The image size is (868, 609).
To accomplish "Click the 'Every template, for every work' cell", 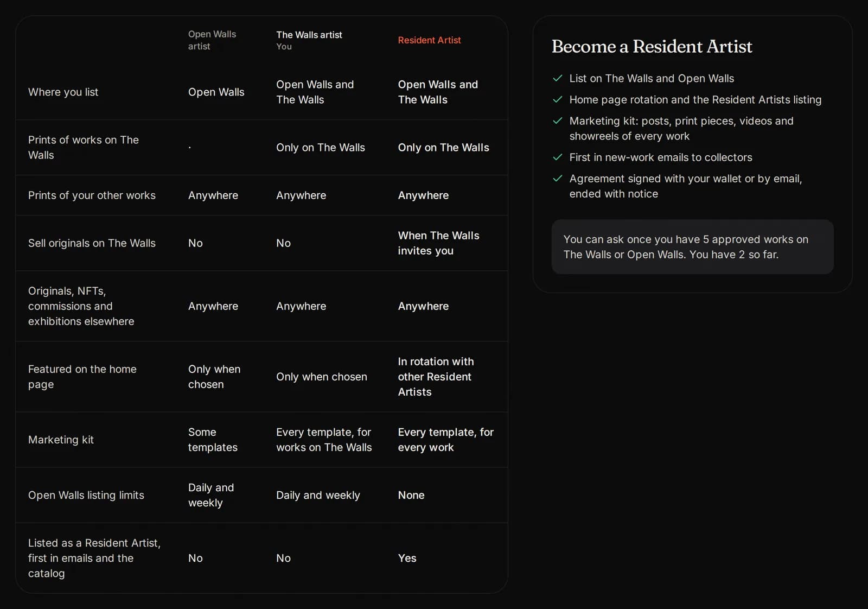I will coord(445,440).
